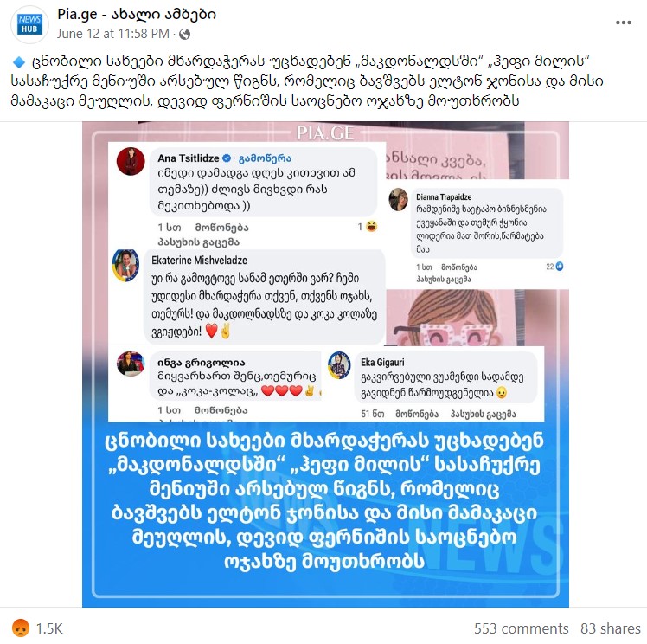Click the blue diamond emoji in post text
The width and height of the screenshot is (647, 644).
[x=19, y=62]
